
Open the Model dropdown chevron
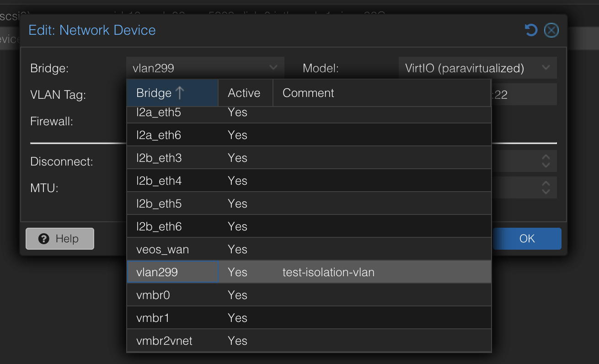coord(546,68)
